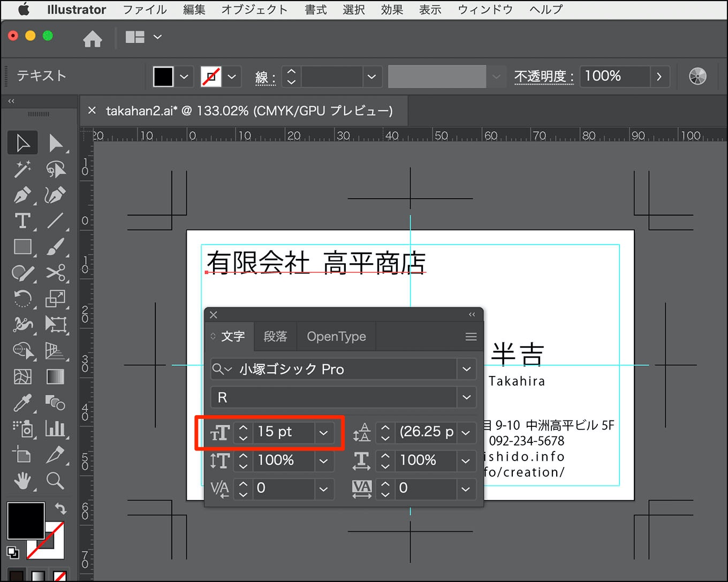Select the Curvature tool
The width and height of the screenshot is (728, 582).
coord(56,195)
